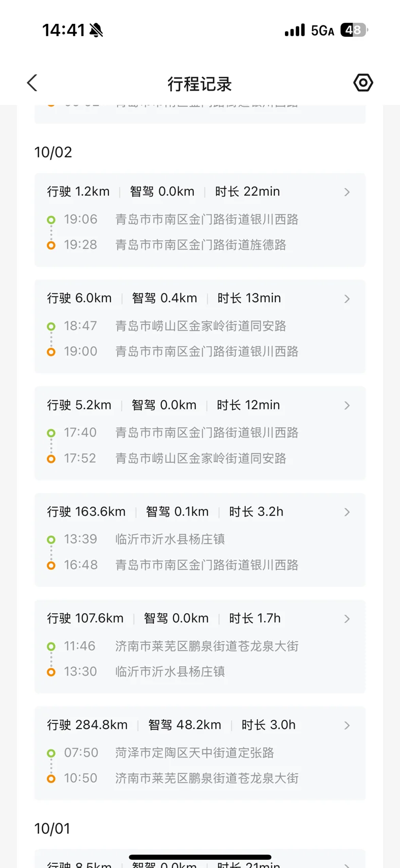400x868 pixels.
Task: Tap orange end dot at 16:48
Action: 51,565
